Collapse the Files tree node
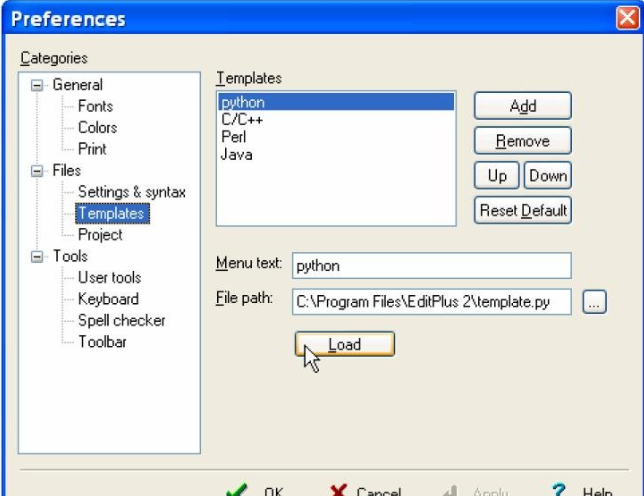 tap(37, 171)
